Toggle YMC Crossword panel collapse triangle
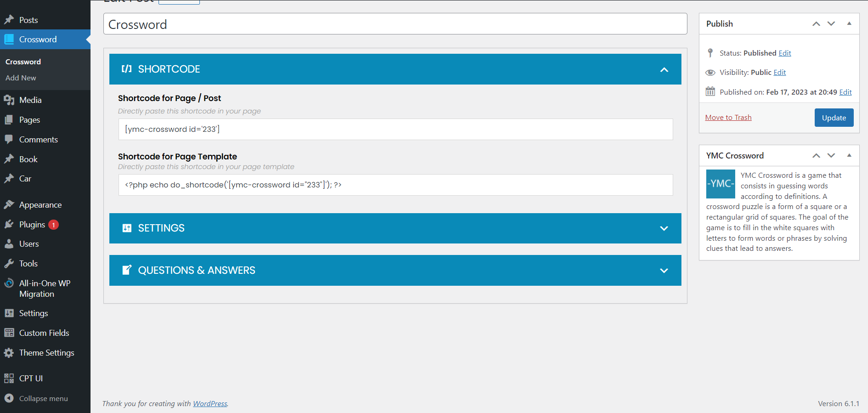This screenshot has width=868, height=413. [x=849, y=155]
